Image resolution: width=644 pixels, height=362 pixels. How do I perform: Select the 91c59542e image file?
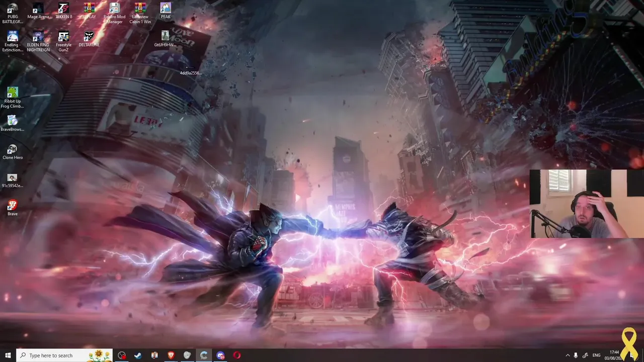pyautogui.click(x=13, y=180)
